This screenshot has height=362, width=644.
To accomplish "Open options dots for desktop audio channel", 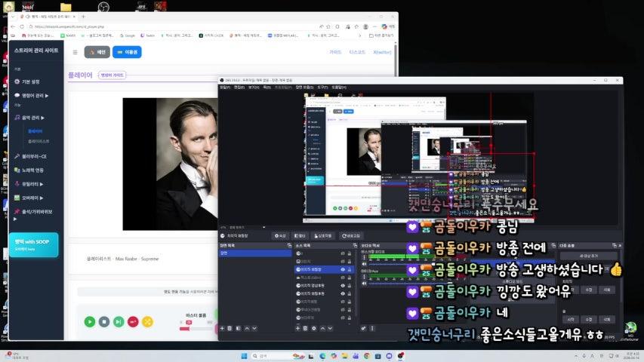I will (364, 258).
